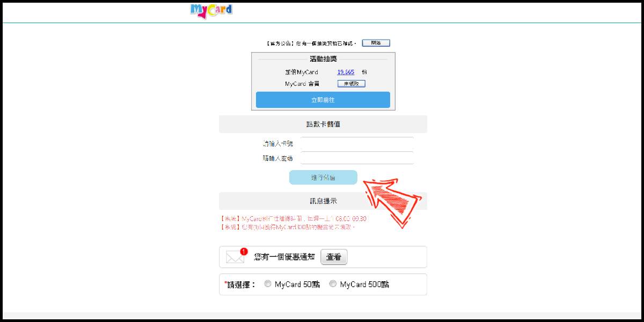
Task: Click the red message mentioning MyCard 300點
Action: (288, 227)
